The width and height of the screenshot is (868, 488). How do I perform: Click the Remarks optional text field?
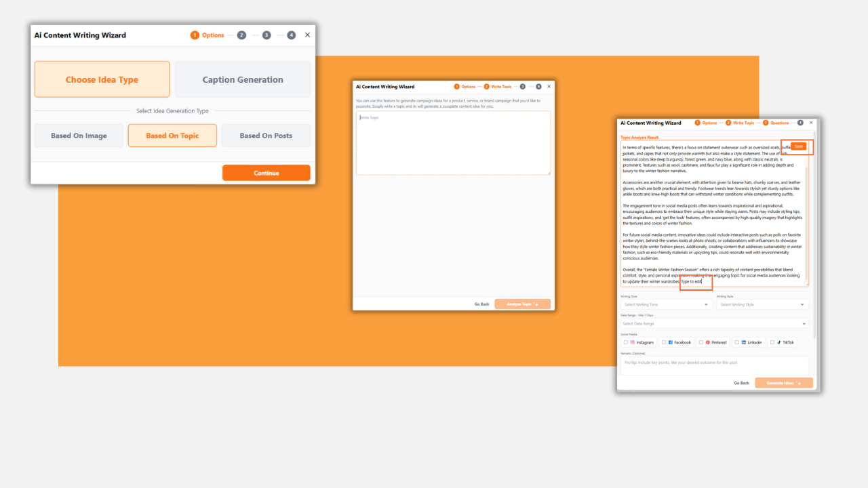tap(714, 366)
